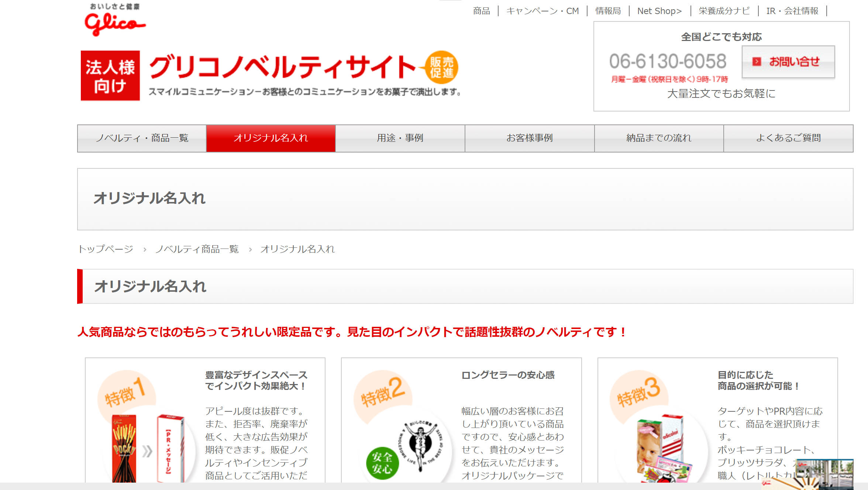Click the トップページ breadcrumb link
Viewport: 868px width, 490px height.
coord(106,249)
